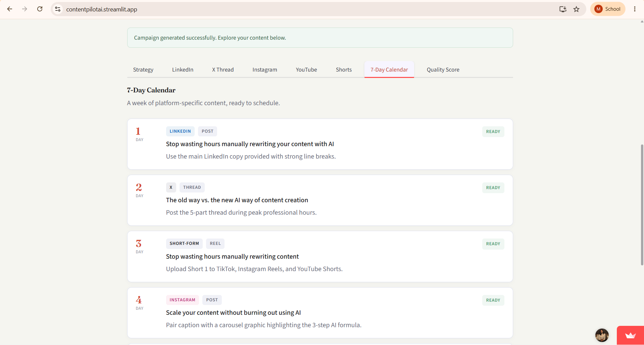Reload the current page

(40, 9)
